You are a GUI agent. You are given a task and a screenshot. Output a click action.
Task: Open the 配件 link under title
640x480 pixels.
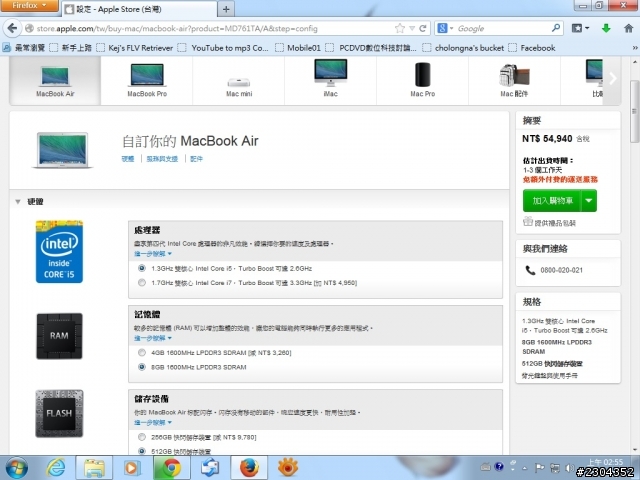click(196, 159)
